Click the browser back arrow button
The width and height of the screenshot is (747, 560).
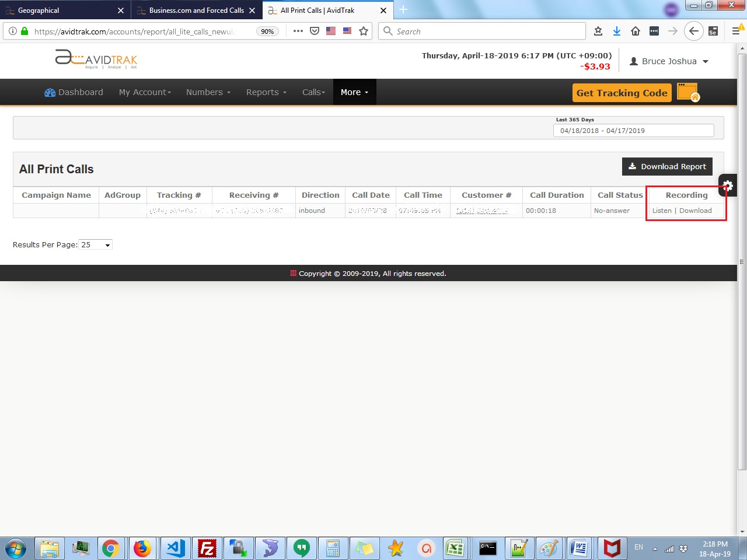693,32
